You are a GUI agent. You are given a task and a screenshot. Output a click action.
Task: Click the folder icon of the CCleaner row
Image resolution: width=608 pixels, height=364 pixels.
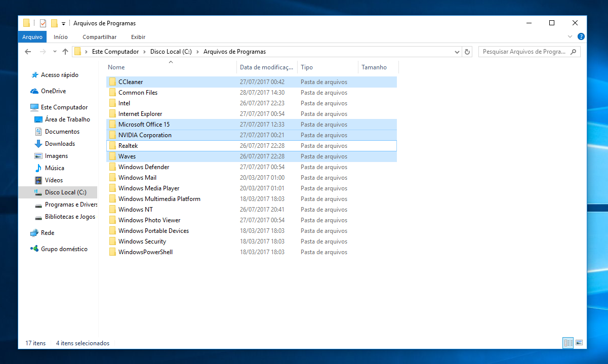pos(112,82)
